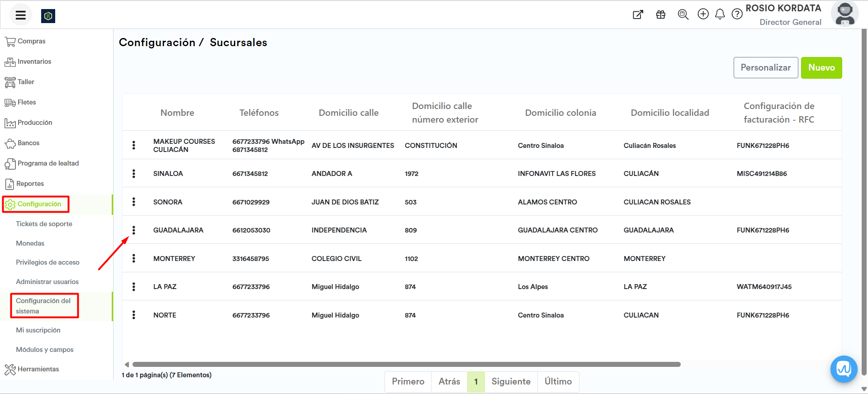Click the search magnifier icon in header
This screenshot has height=394, width=868.
[x=683, y=14]
